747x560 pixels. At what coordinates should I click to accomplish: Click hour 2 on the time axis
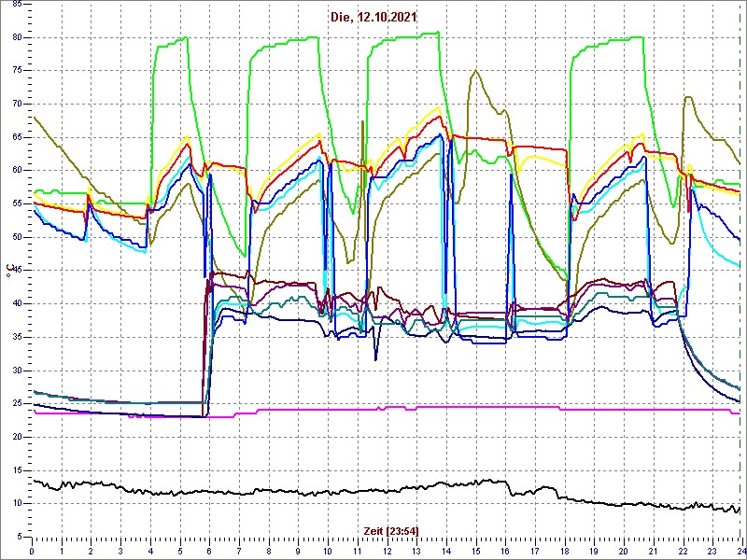(x=91, y=551)
